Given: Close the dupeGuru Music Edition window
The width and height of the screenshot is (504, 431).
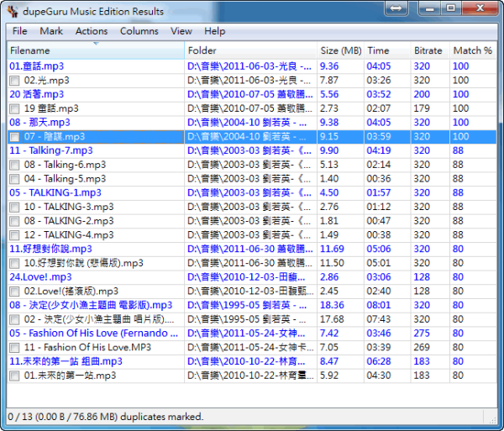Looking at the screenshot, I should (x=480, y=8).
